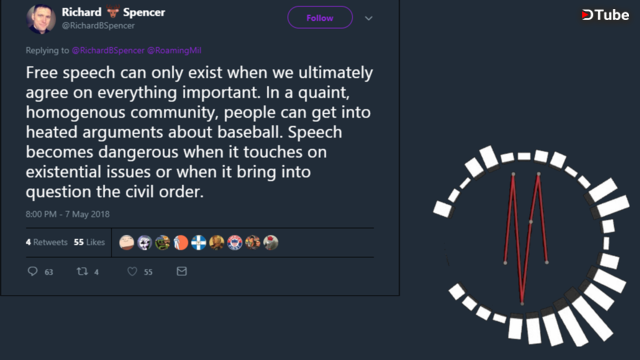Click the envelope direct message icon
640x360 pixels.
click(x=182, y=271)
